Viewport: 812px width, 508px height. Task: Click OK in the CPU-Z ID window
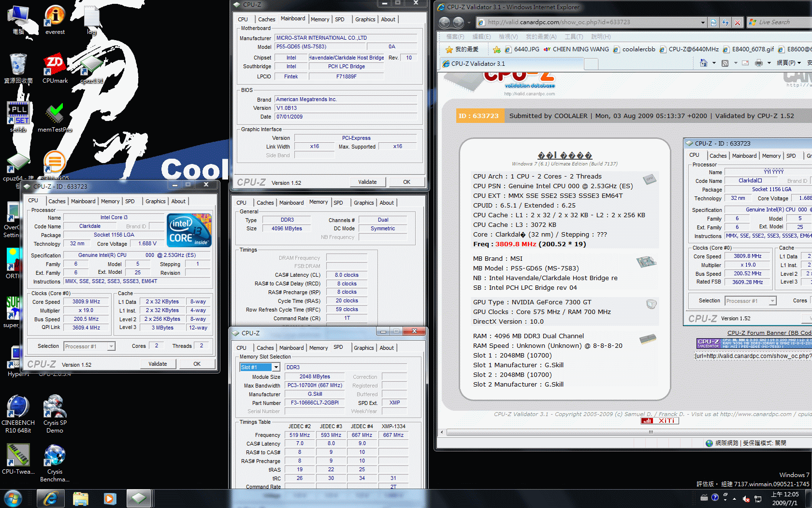click(x=197, y=364)
